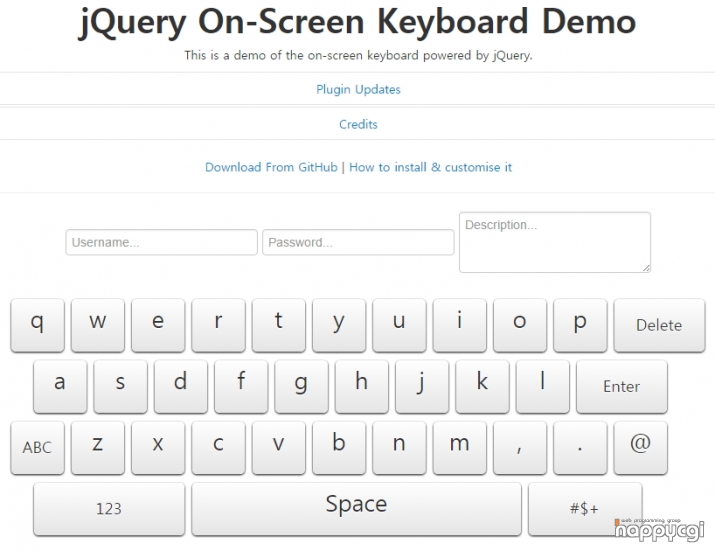Viewport: 715px width, 551px height.
Task: Tap the p key
Action: pos(580,325)
